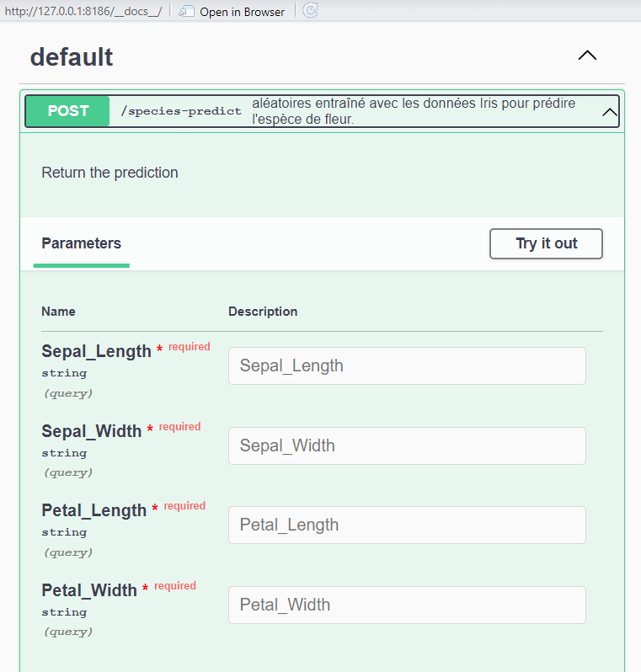Click the default section heading
The image size is (641, 672).
tap(72, 57)
